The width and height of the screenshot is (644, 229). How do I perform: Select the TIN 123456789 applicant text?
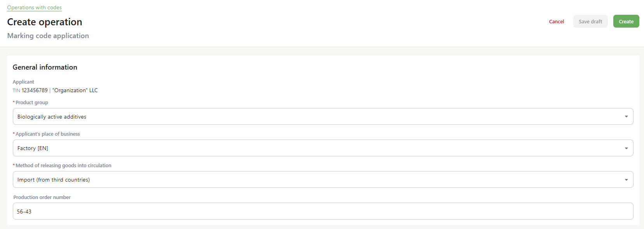tap(30, 90)
